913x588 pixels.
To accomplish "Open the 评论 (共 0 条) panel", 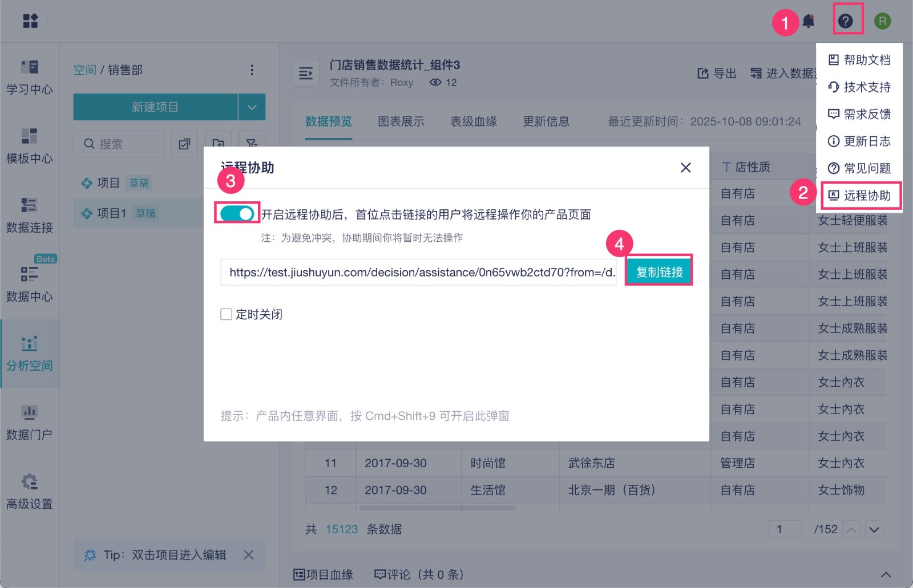I will (x=419, y=574).
